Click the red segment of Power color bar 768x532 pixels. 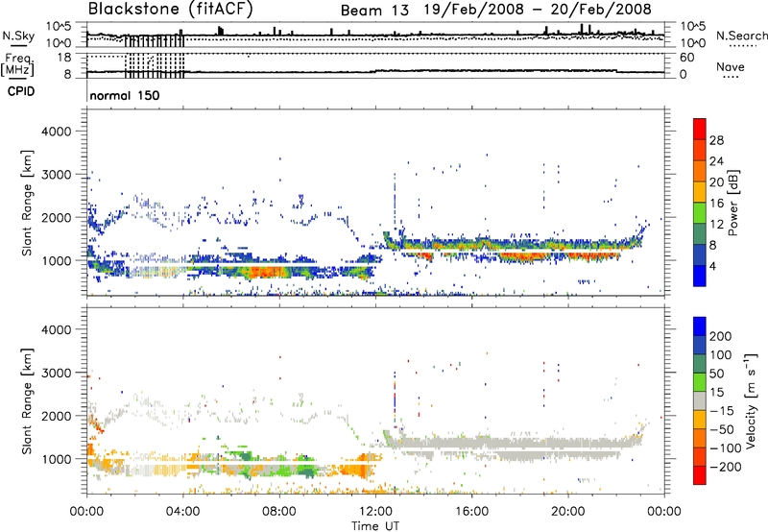[x=700, y=129]
